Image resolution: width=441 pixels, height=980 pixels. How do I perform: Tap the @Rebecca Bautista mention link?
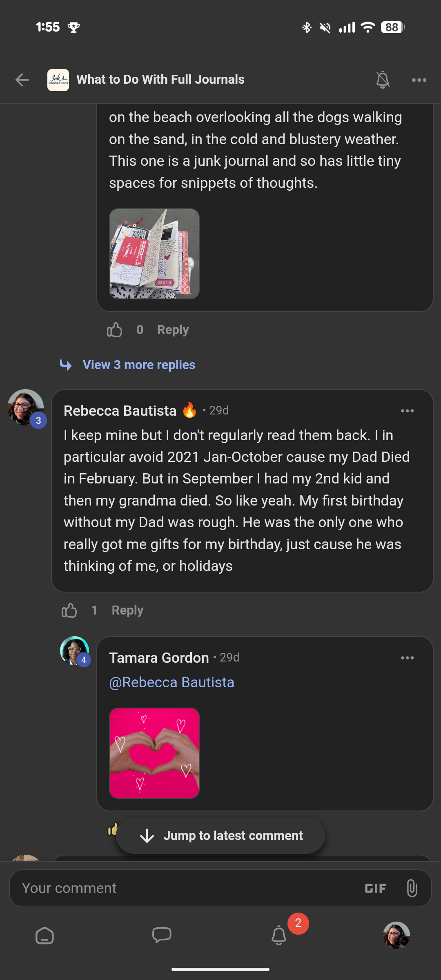[x=171, y=682]
